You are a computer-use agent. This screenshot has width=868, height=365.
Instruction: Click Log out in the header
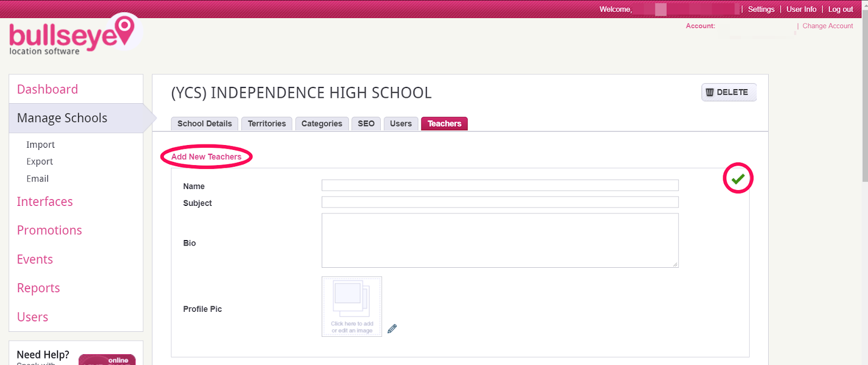click(840, 9)
